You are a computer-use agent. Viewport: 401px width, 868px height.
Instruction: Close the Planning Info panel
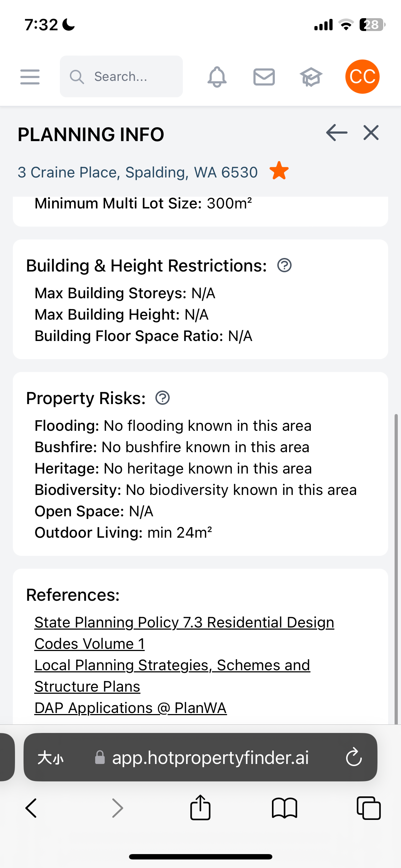371,133
